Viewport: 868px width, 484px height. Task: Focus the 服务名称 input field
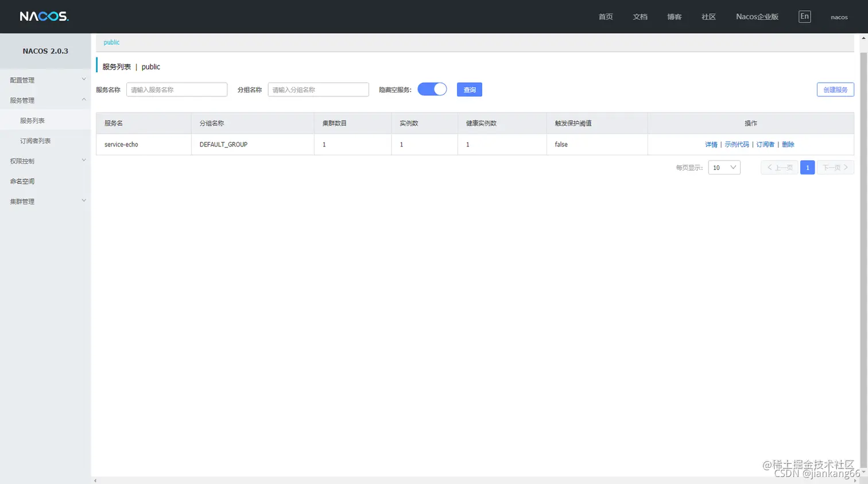[x=177, y=90]
